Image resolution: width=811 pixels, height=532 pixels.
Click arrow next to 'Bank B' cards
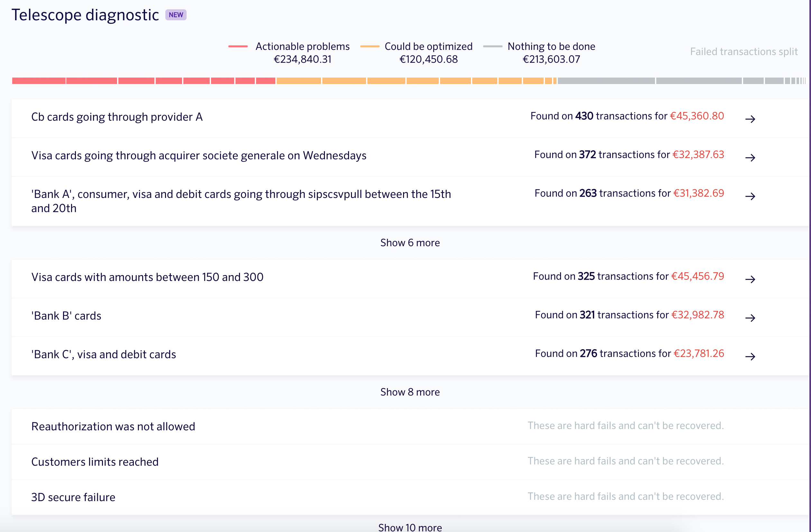pyautogui.click(x=750, y=318)
